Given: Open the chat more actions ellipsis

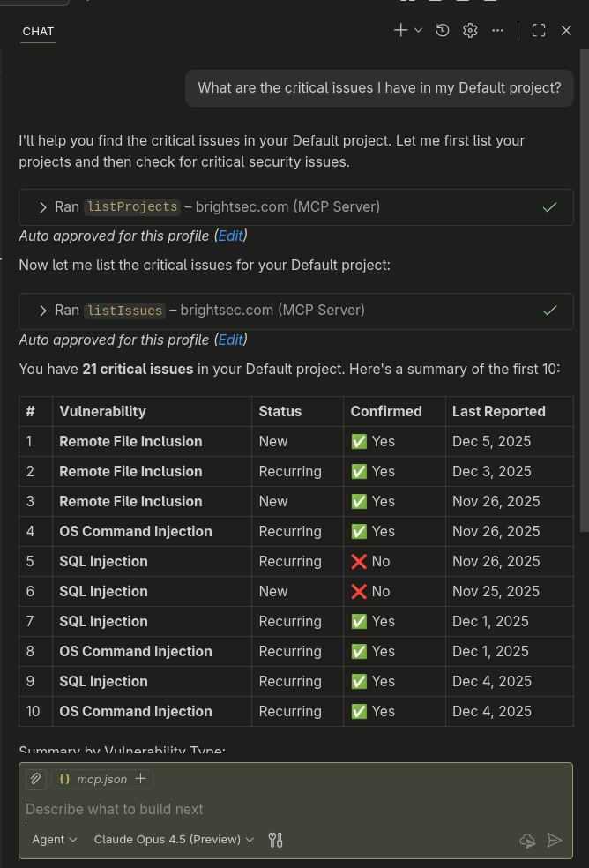Looking at the screenshot, I should tap(498, 30).
